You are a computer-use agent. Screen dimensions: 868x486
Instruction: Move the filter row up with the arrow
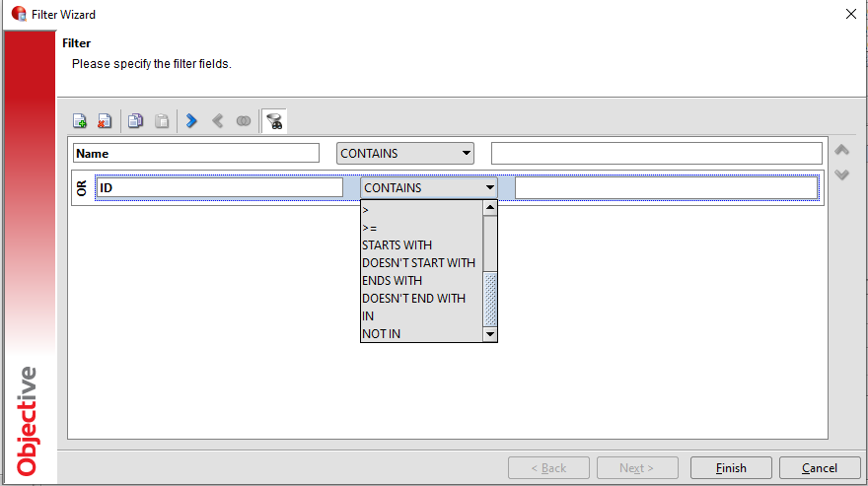coord(841,151)
